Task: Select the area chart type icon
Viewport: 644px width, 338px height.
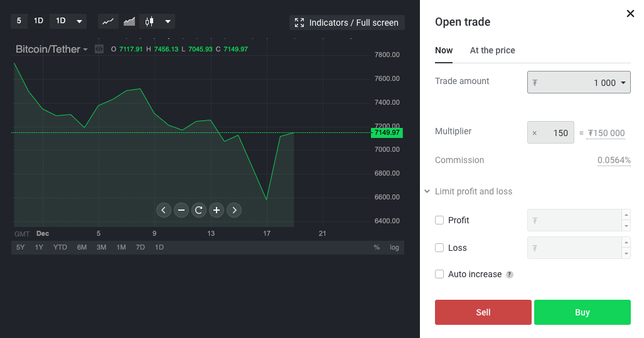Action: [129, 21]
